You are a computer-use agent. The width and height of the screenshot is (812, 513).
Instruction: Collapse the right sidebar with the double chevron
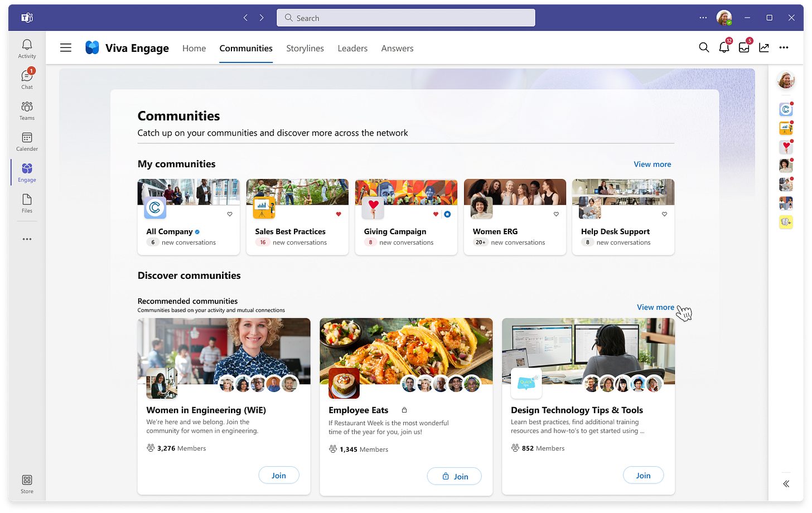786,484
